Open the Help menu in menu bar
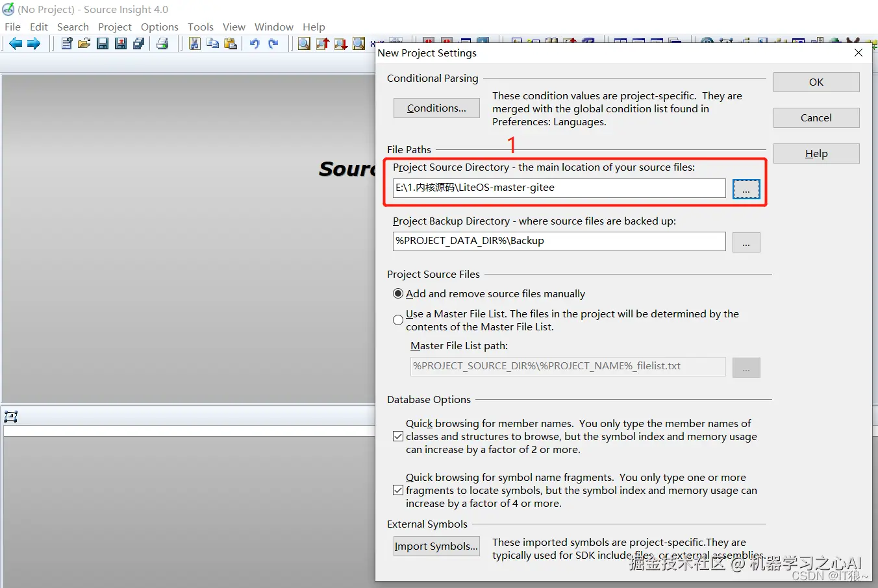 (314, 27)
